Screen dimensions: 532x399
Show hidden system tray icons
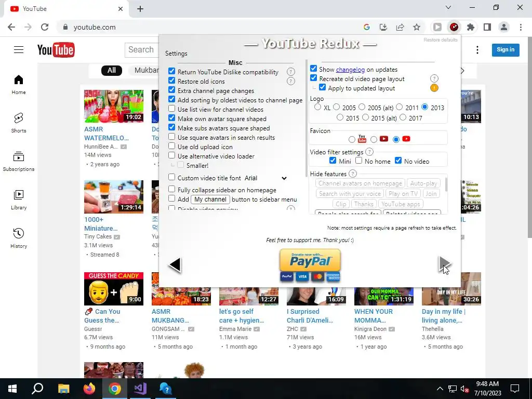tap(440, 389)
